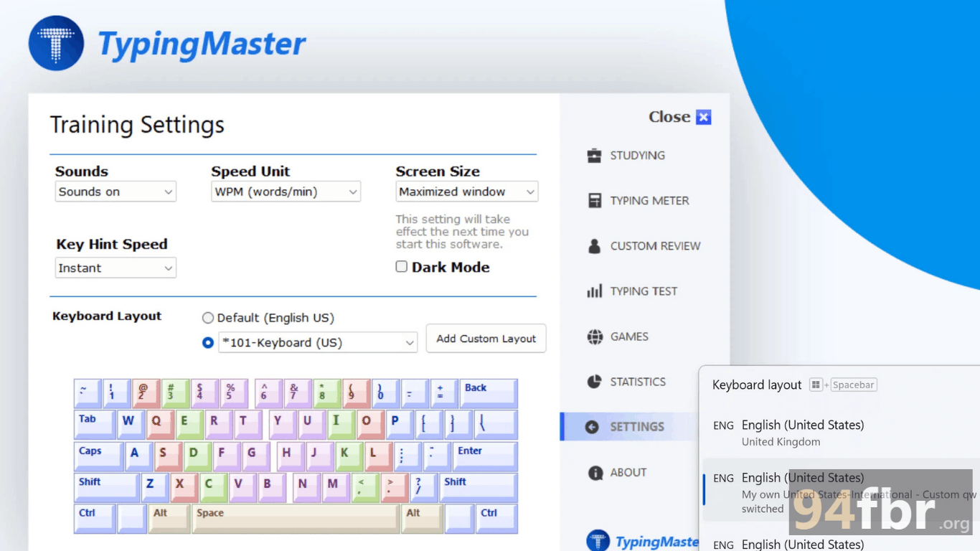The height and width of the screenshot is (551, 980).
Task: Open the *101-Keyboard (US) layout dropdown
Action: click(x=317, y=343)
